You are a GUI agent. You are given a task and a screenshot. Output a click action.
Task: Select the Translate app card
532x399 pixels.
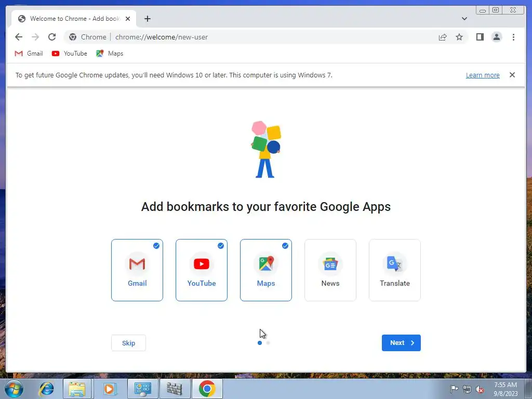pyautogui.click(x=395, y=270)
